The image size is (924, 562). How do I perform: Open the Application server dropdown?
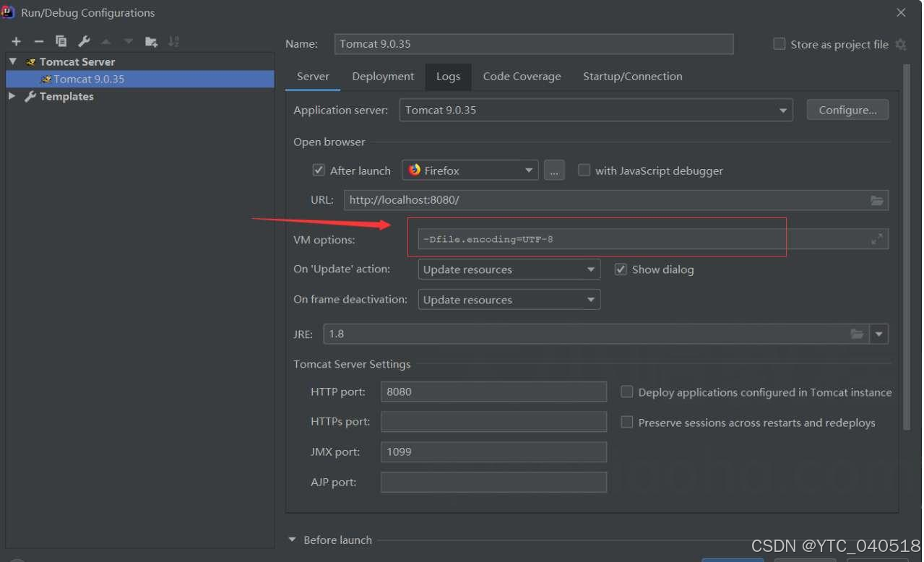click(x=596, y=111)
